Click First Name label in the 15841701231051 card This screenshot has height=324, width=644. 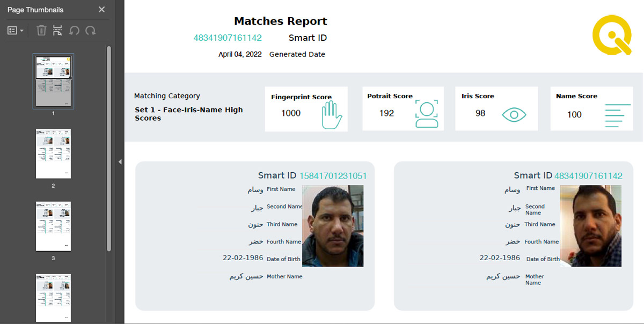[281, 189]
